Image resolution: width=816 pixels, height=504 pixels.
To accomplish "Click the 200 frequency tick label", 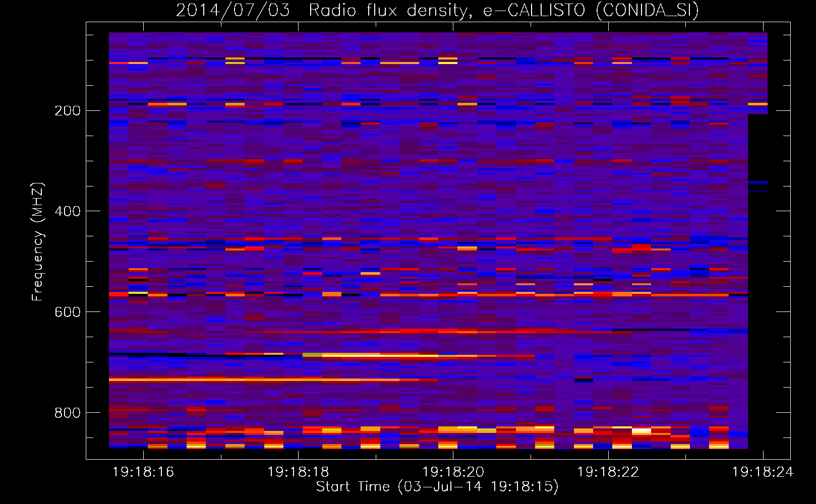I will tap(68, 111).
